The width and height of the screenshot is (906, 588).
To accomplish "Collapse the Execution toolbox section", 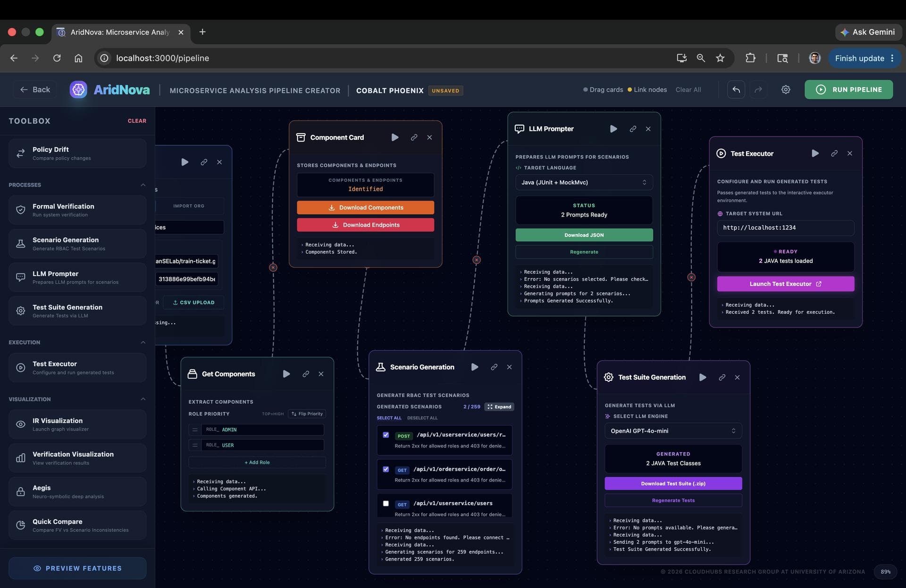I will click(143, 343).
